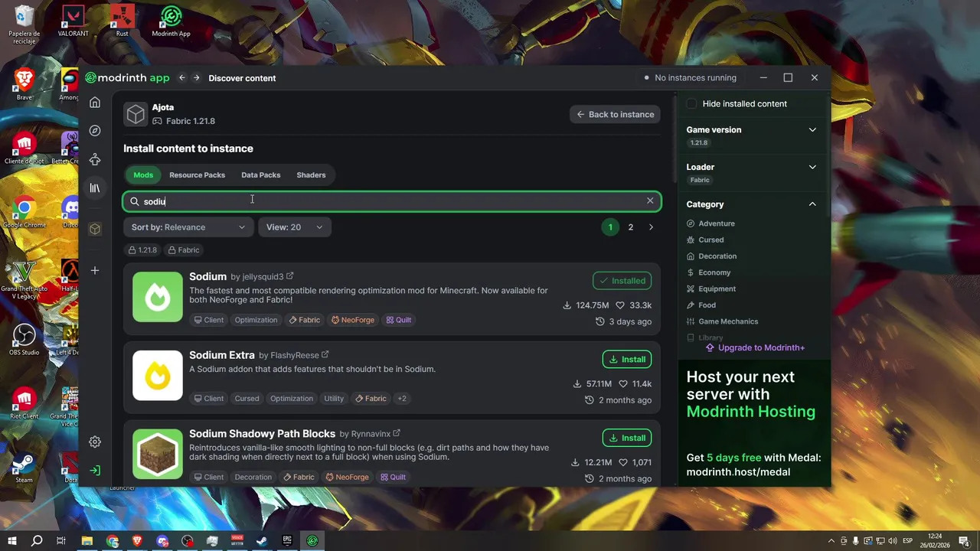Image resolution: width=980 pixels, height=551 pixels.
Task: Enable Hide installed content checkbox
Action: coord(691,103)
